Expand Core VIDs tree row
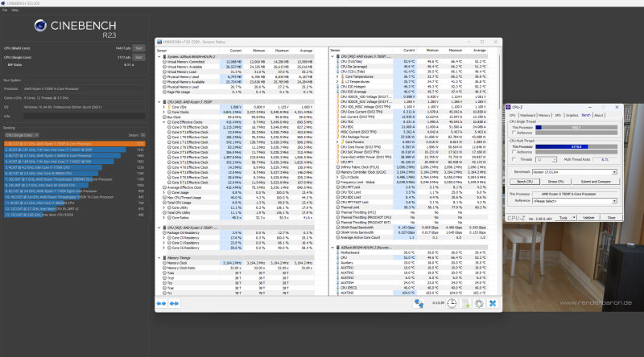The width and height of the screenshot is (644, 357). 164,107
